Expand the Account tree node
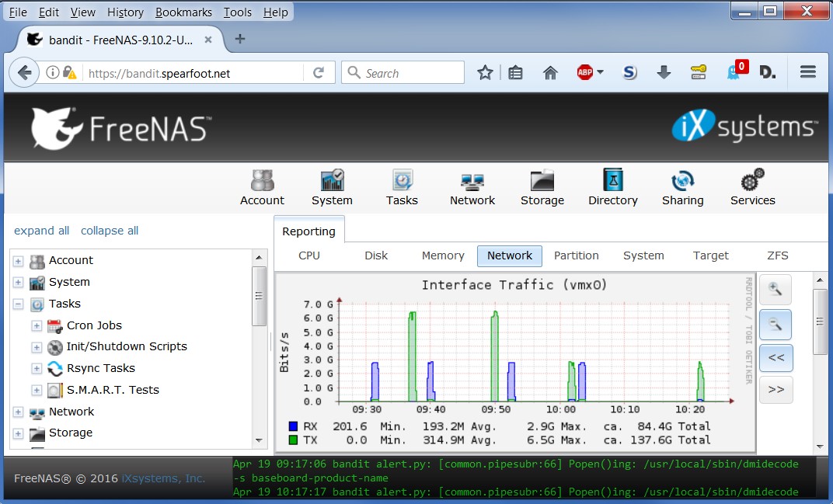 pos(19,261)
